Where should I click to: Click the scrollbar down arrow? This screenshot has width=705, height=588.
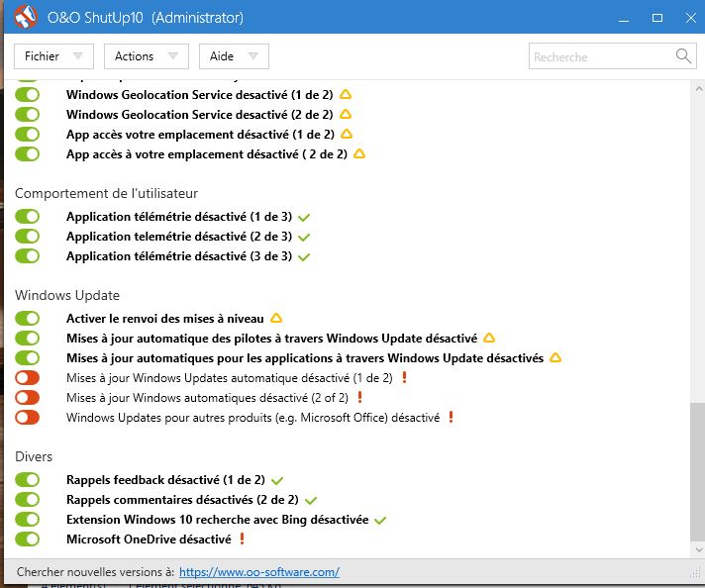point(699,549)
